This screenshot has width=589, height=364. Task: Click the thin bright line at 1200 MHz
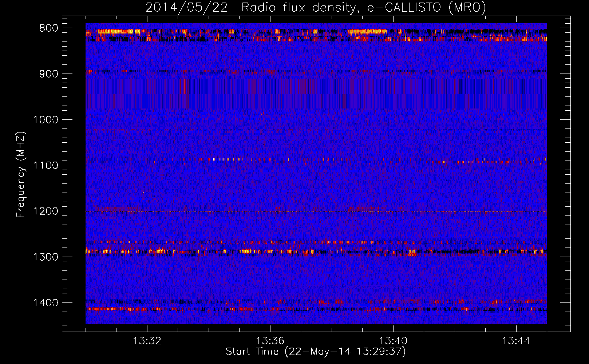pos(316,211)
